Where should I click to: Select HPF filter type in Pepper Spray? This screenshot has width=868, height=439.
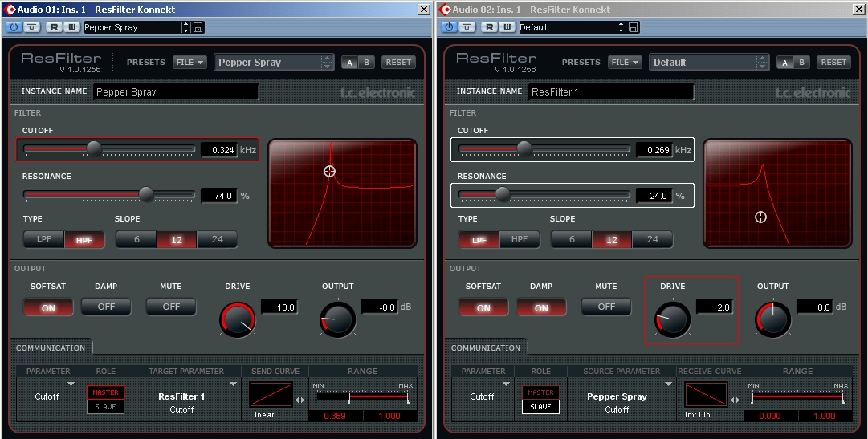84,240
